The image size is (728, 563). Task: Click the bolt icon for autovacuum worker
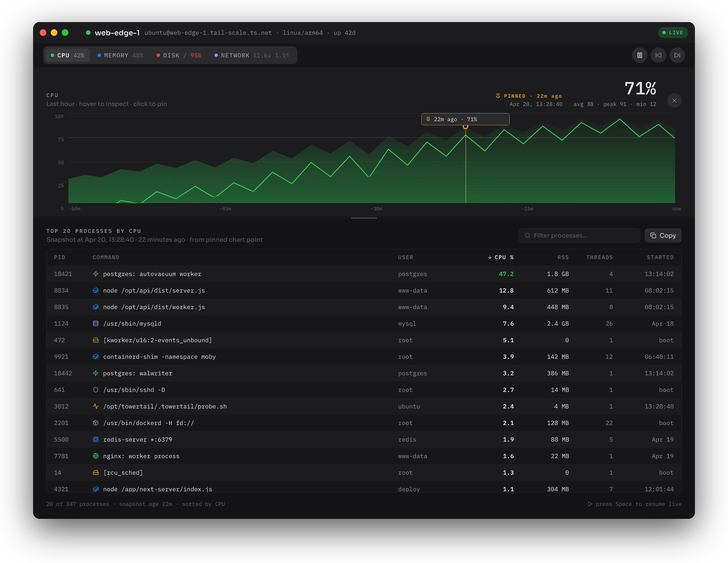coord(96,274)
